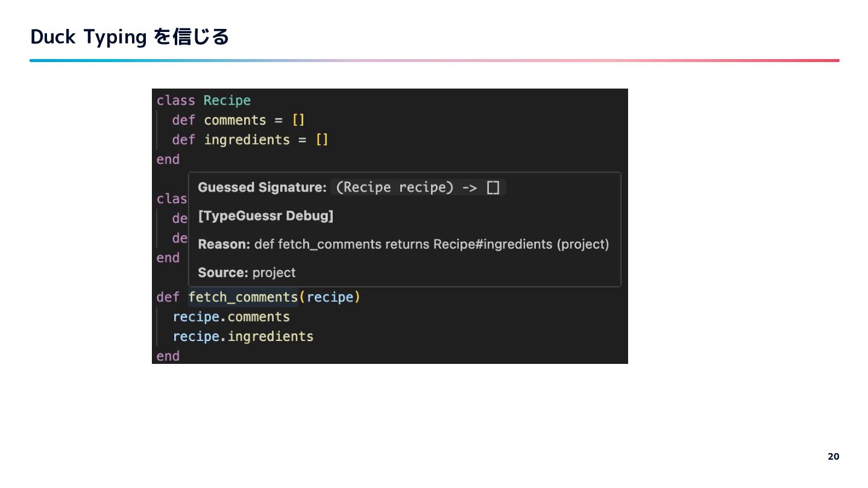
Task: Select the Recipe class name
Action: pyautogui.click(x=227, y=100)
